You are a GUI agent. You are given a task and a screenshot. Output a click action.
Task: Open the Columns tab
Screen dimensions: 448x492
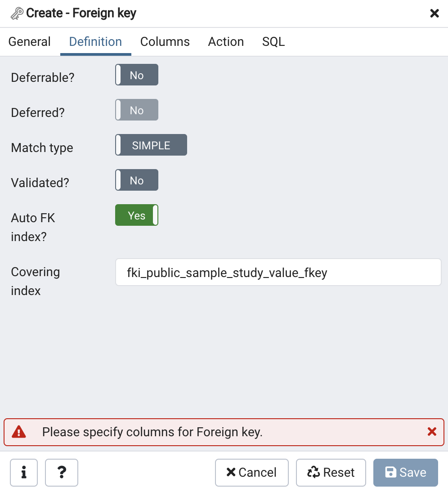point(165,42)
